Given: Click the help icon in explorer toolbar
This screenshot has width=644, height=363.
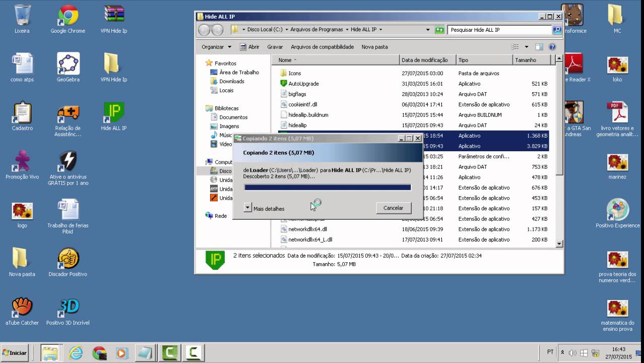Looking at the screenshot, I should 552,47.
